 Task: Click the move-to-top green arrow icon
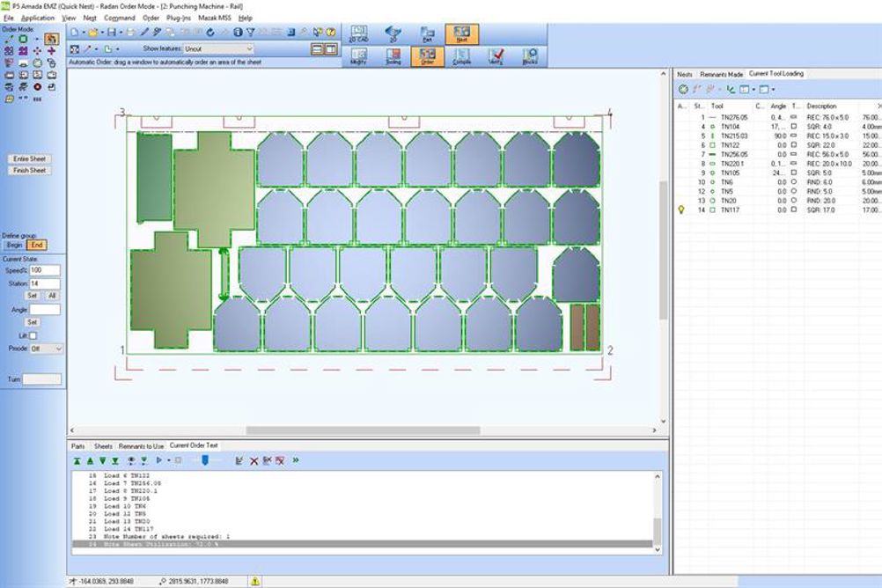pyautogui.click(x=77, y=461)
